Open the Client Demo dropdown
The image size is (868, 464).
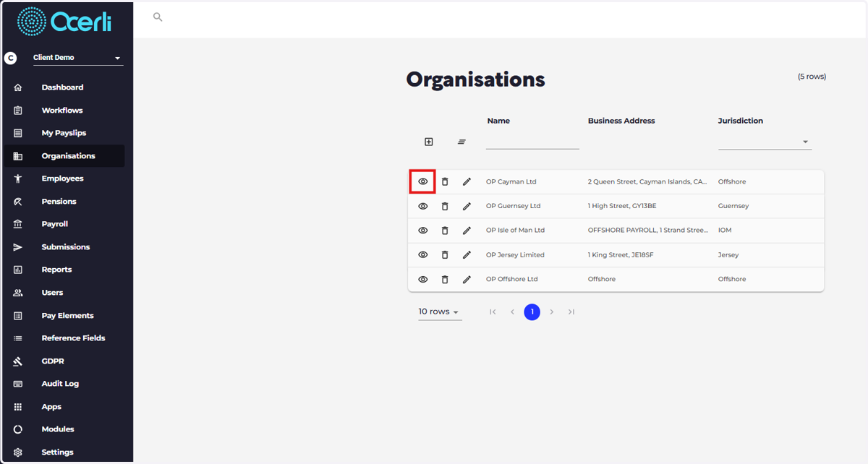point(78,58)
